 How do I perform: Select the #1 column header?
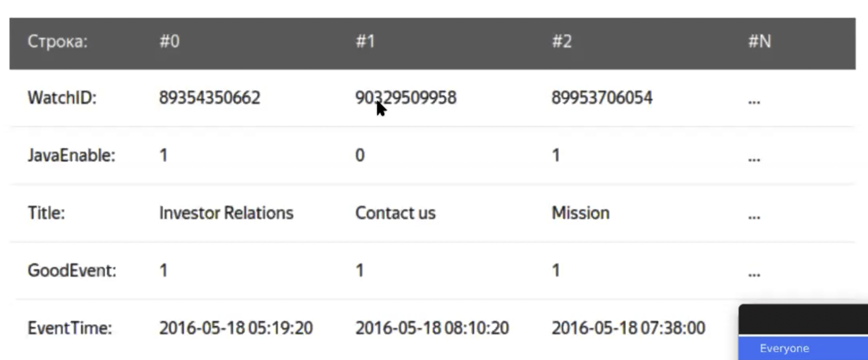click(365, 41)
